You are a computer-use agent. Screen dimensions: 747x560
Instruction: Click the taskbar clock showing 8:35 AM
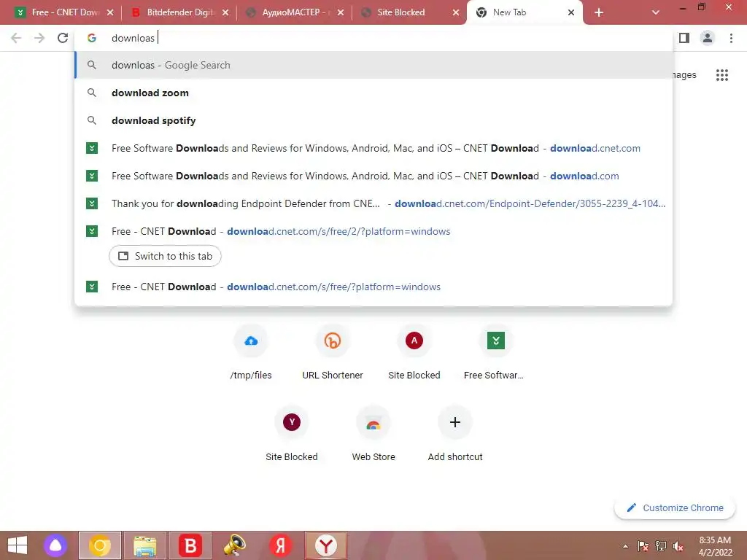point(715,546)
